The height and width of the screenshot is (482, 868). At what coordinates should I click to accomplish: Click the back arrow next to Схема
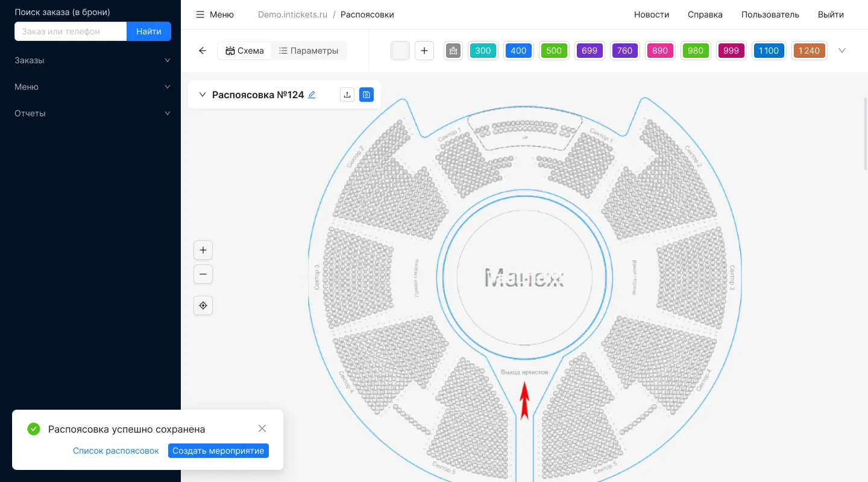[x=203, y=51]
